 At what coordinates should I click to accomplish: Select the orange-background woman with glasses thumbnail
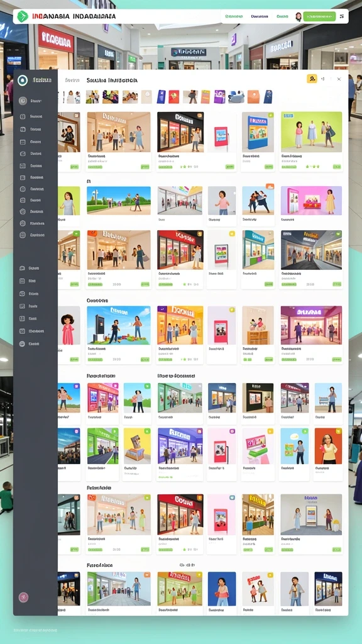tap(328, 446)
